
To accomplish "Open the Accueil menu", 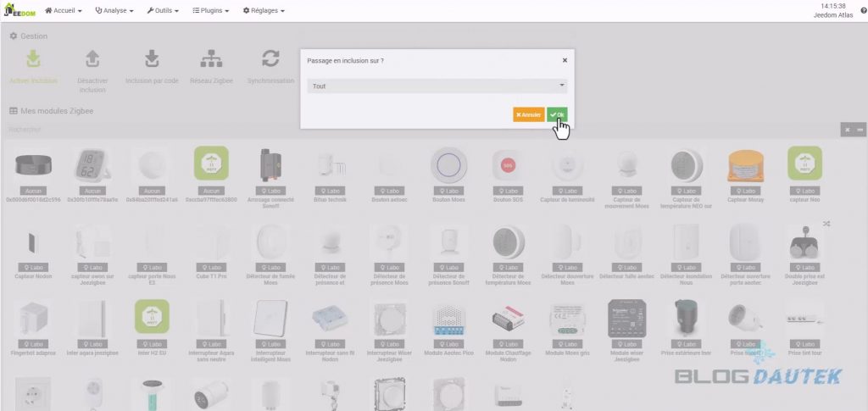I will [63, 10].
